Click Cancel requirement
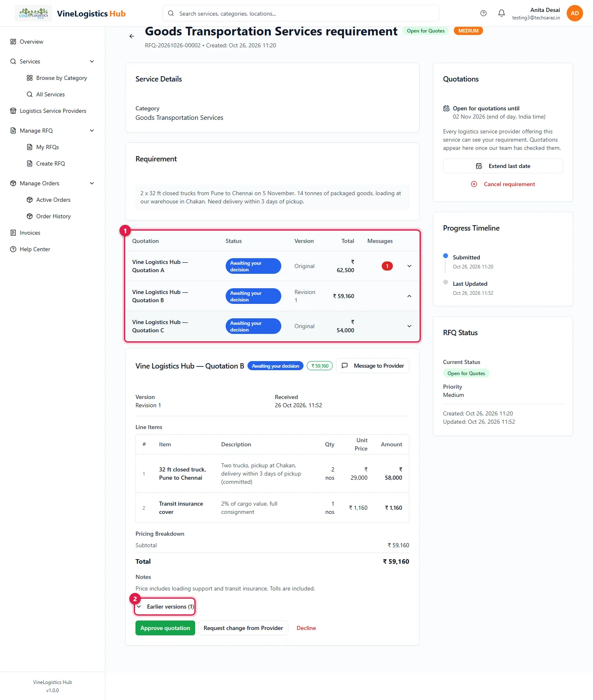Screen dimensions: 593x700 pyautogui.click(x=503, y=184)
